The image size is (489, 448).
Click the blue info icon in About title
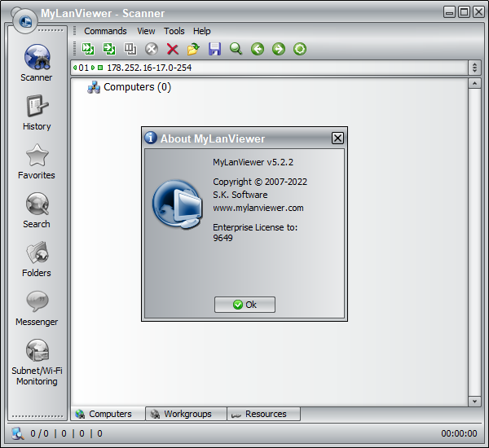(151, 138)
